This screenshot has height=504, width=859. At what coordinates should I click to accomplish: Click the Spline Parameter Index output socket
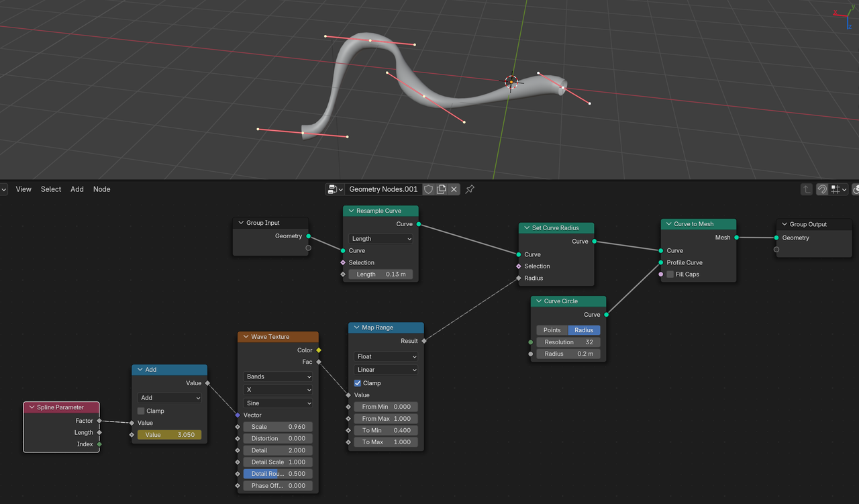[99, 444]
